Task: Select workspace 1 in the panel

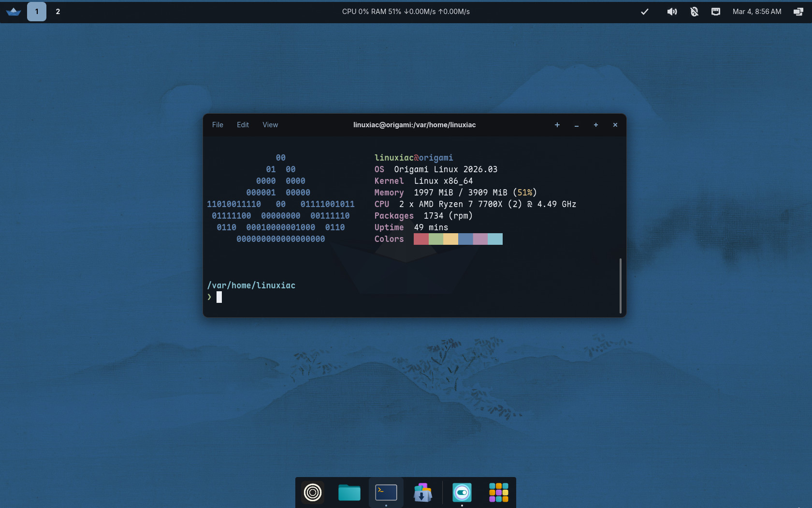Action: click(x=37, y=12)
